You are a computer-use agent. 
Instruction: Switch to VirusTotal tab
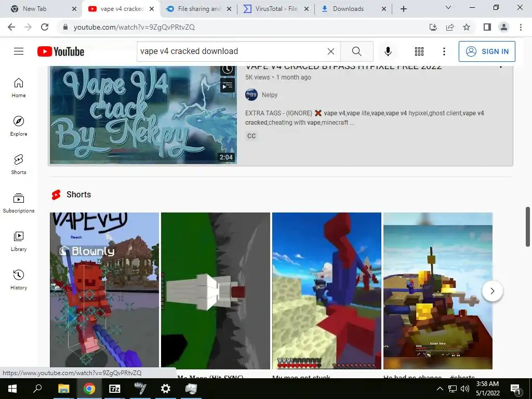click(276, 9)
